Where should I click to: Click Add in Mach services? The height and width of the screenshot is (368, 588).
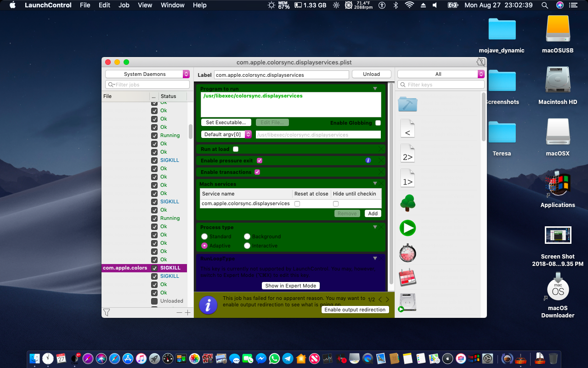tap(373, 213)
